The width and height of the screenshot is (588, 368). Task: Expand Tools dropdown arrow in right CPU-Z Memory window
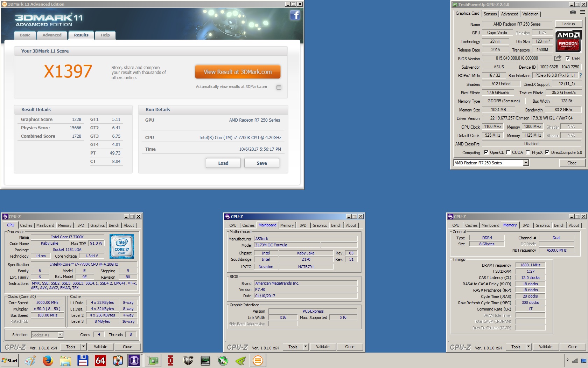coord(528,347)
